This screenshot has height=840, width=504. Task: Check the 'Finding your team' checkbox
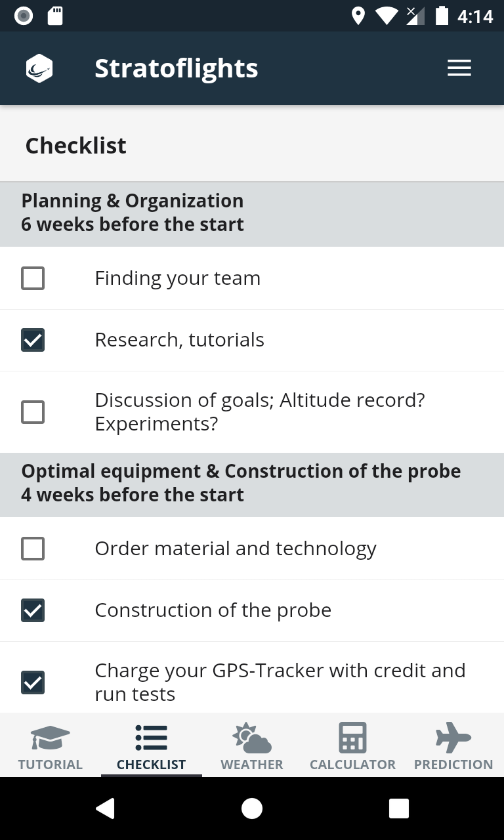tap(33, 278)
